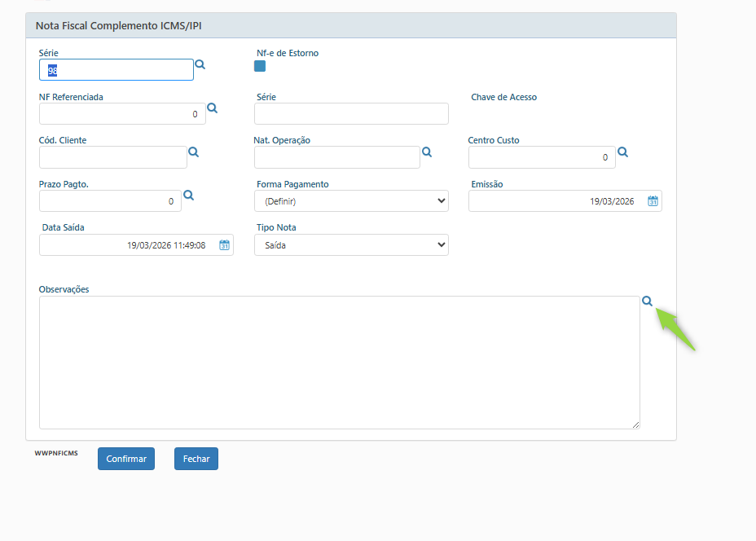Click the NF Referenciada number field
The height and width of the screenshot is (541, 756).
click(x=122, y=114)
